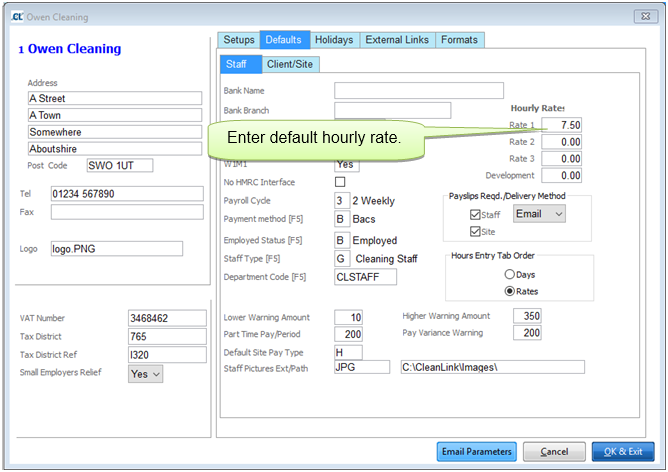Click the OK & Exit button
This screenshot has height=472, width=668.
(x=623, y=452)
